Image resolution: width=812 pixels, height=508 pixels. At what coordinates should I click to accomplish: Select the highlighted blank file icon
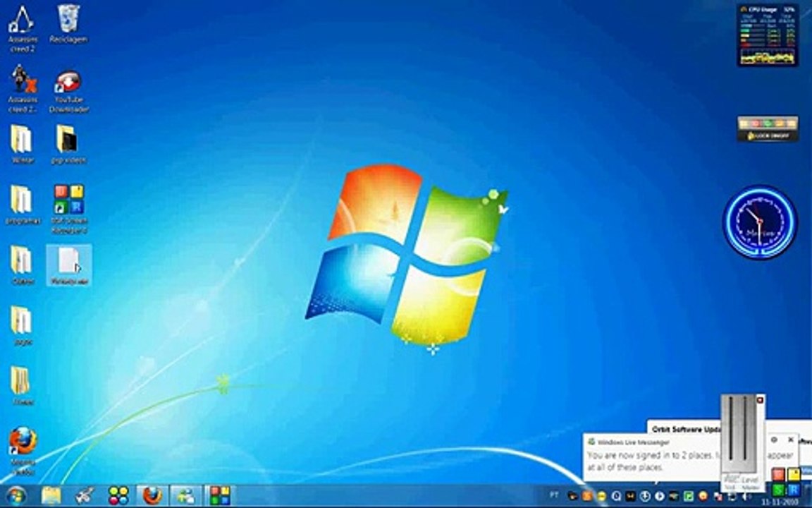pyautogui.click(x=69, y=265)
